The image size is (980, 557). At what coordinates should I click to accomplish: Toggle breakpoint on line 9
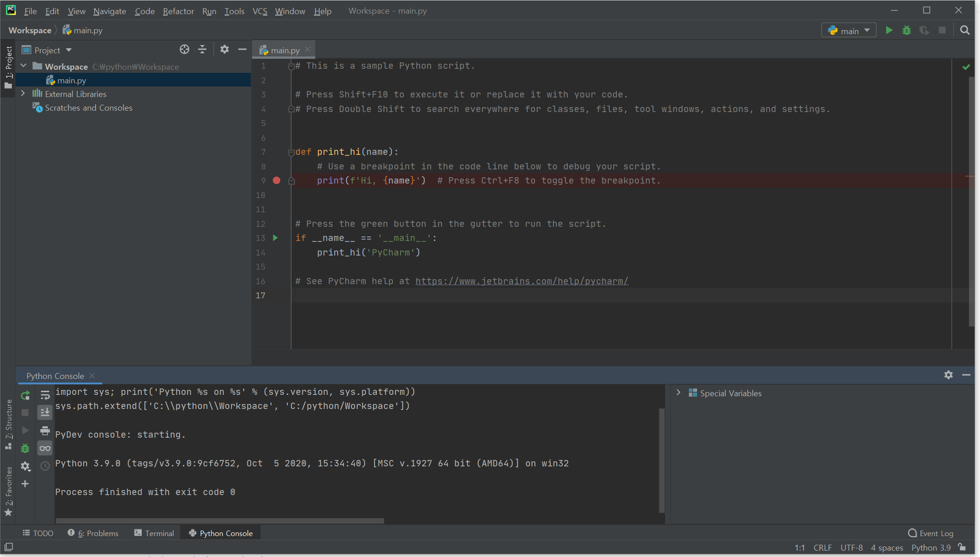(x=277, y=181)
